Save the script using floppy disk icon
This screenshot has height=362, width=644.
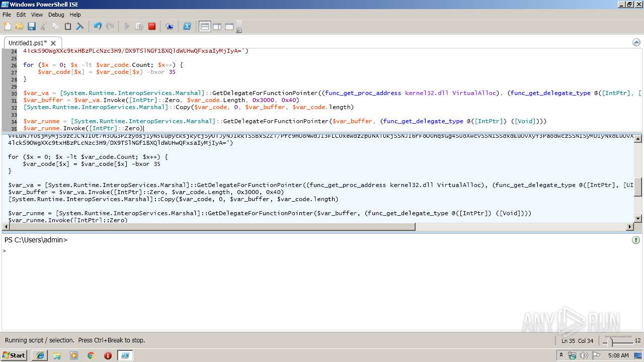point(31,27)
